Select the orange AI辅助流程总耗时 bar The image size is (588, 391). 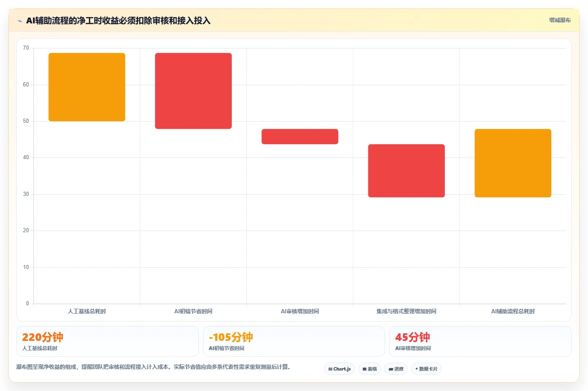513,163
